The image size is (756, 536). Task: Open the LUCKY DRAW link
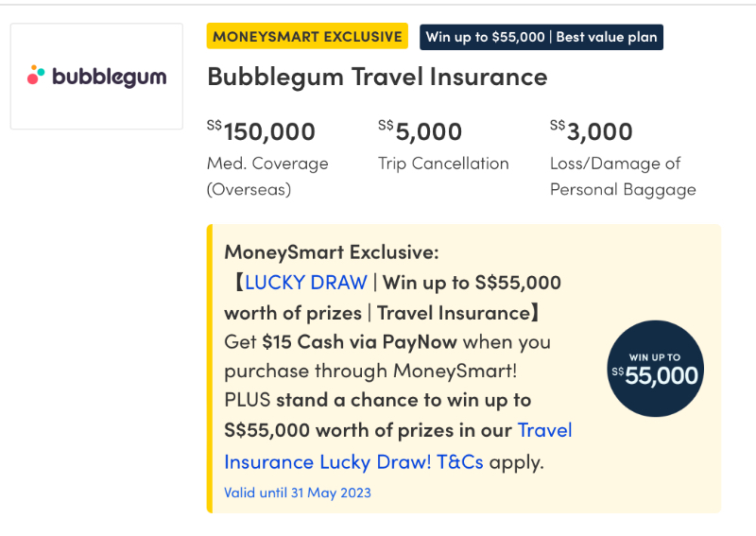[x=306, y=283]
